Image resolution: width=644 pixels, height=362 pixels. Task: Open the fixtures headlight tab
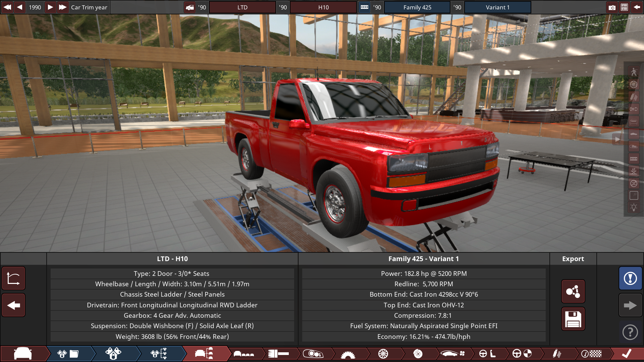click(313, 354)
